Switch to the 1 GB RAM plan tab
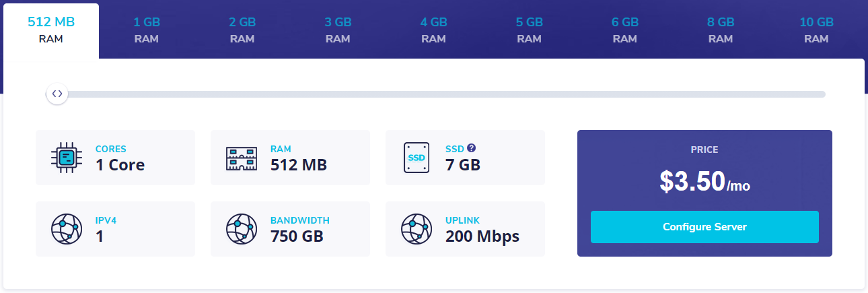Image resolution: width=868 pixels, height=293 pixels. point(146,30)
